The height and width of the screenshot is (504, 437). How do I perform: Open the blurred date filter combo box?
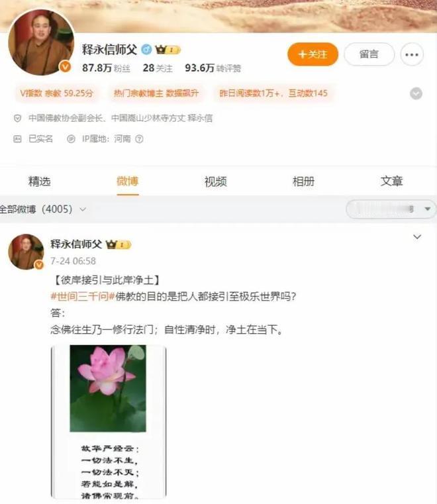click(x=391, y=209)
